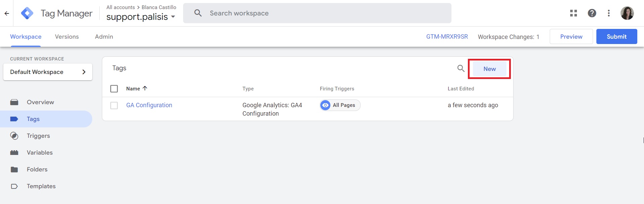Open the support.palisis container dropdown

[141, 17]
